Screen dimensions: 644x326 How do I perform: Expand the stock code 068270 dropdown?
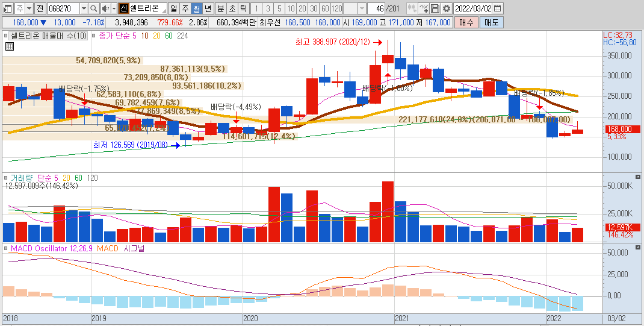click(84, 8)
